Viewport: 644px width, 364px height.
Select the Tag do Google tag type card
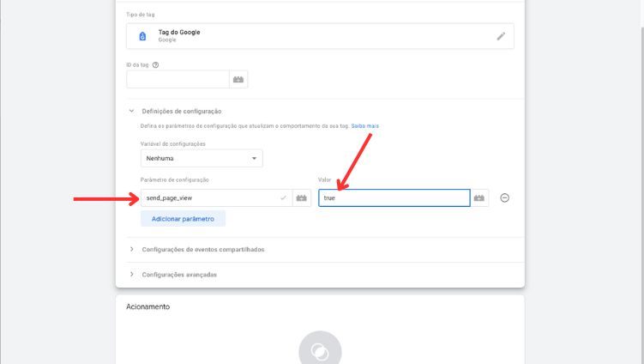pyautogui.click(x=320, y=36)
